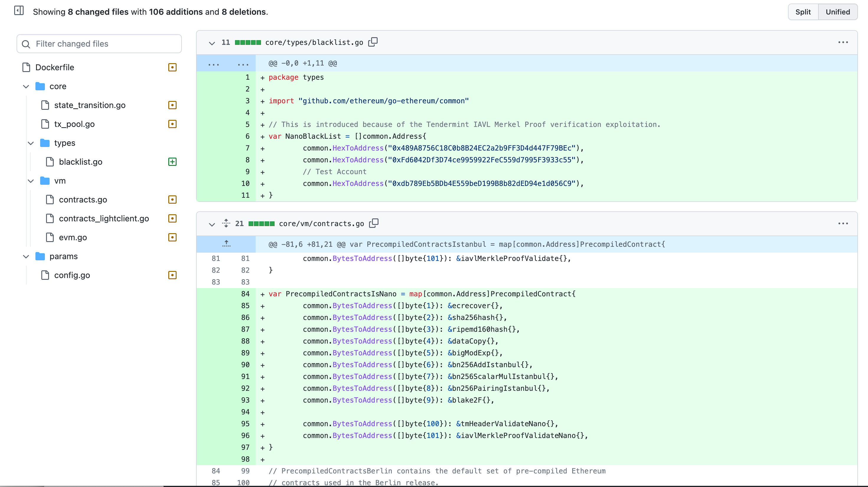Click the Dockerfile modified status icon
The width and height of the screenshot is (868, 487).
click(x=172, y=67)
